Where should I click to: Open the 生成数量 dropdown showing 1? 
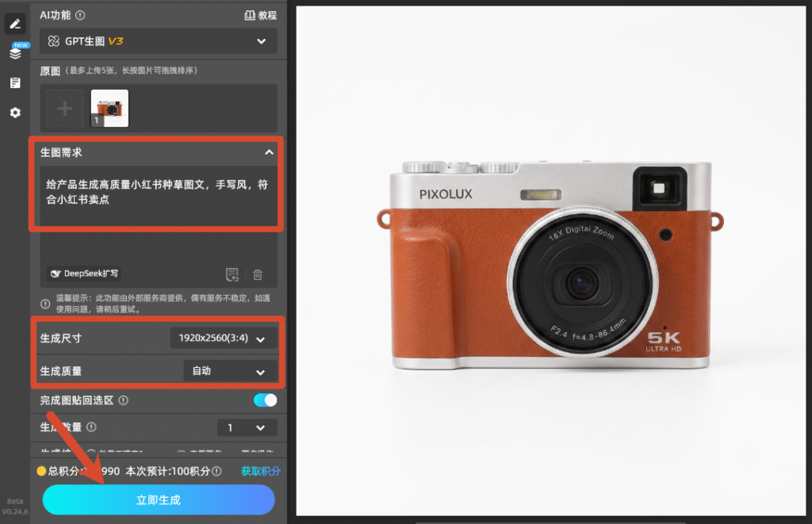click(x=247, y=428)
